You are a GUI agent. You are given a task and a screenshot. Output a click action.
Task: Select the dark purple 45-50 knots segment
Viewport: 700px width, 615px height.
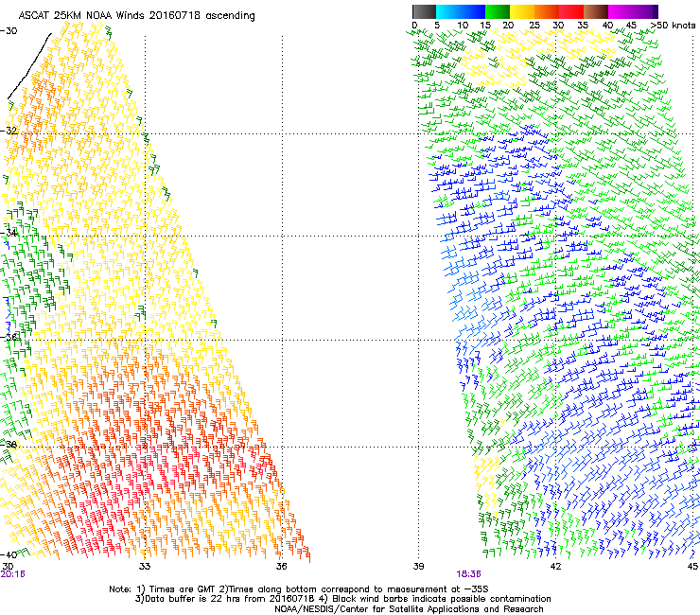point(645,11)
